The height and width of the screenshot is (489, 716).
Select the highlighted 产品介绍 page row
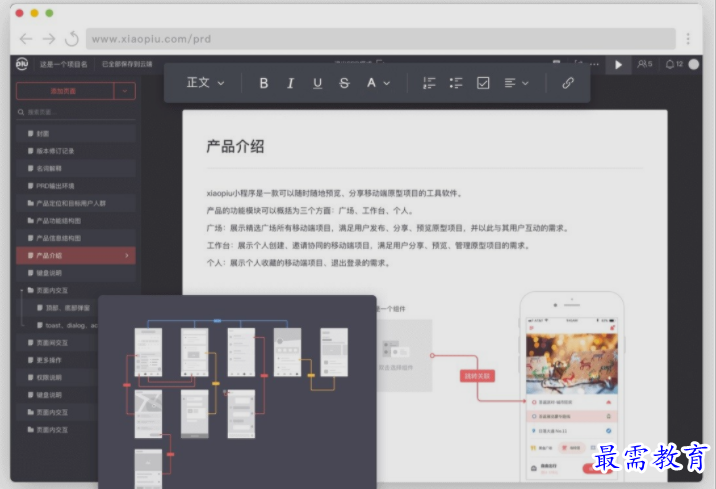point(76,255)
